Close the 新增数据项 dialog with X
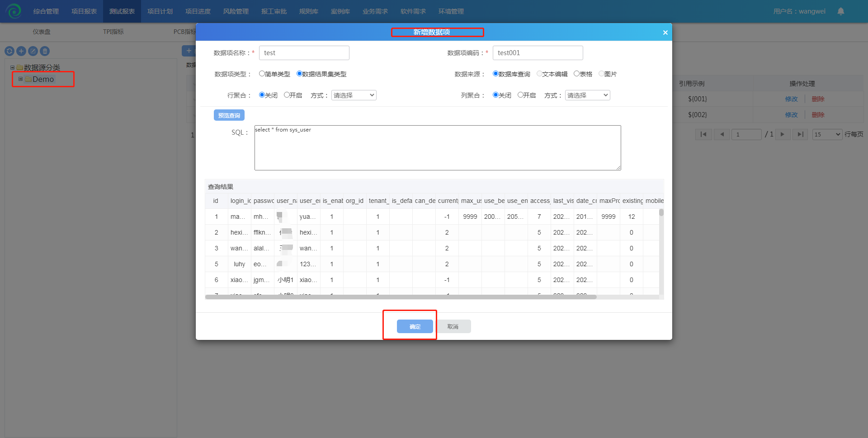Screen dimensions: 868x438 pyautogui.click(x=665, y=33)
